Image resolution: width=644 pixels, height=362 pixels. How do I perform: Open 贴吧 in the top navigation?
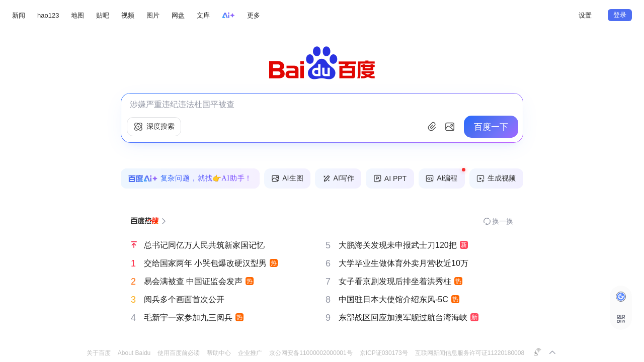tap(103, 16)
